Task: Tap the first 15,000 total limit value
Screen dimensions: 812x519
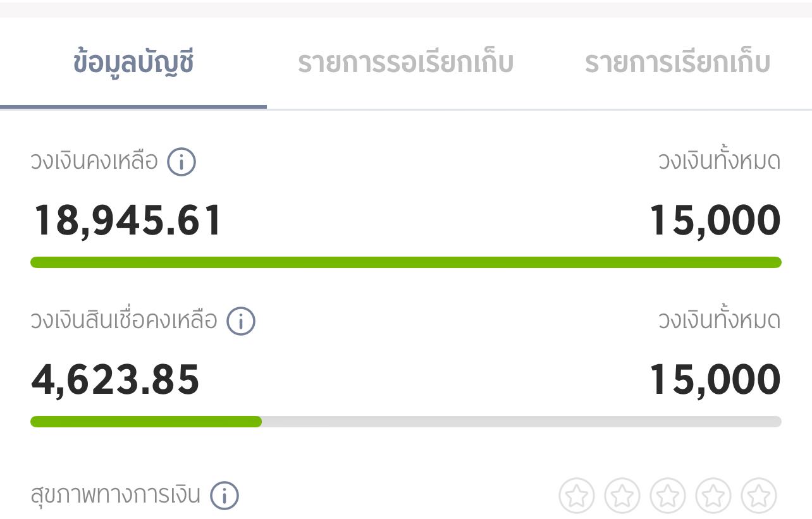Action: tap(715, 221)
